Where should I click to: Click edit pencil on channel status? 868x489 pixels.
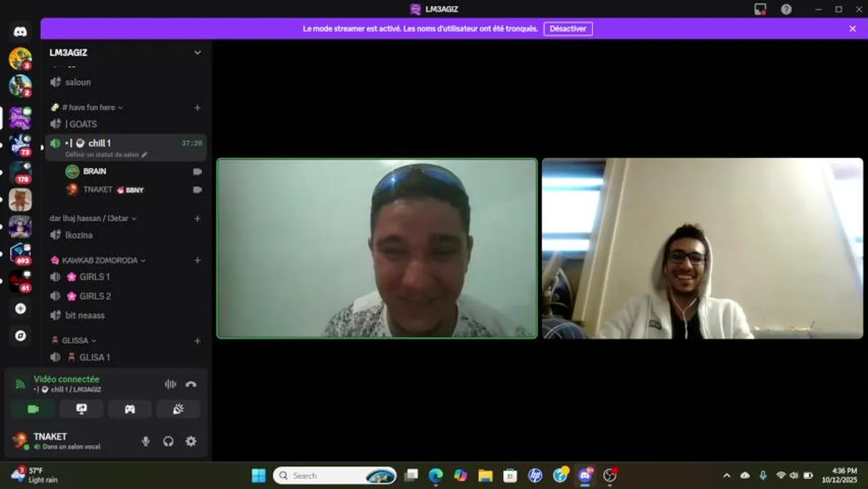click(144, 155)
